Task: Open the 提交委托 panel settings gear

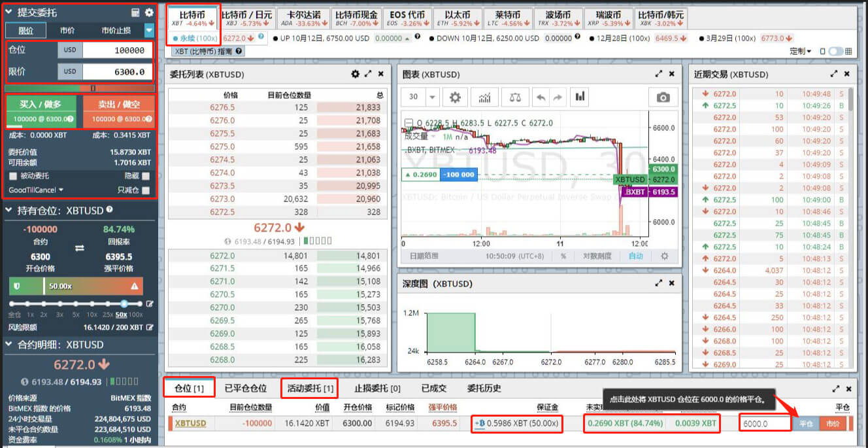Action: [149, 12]
